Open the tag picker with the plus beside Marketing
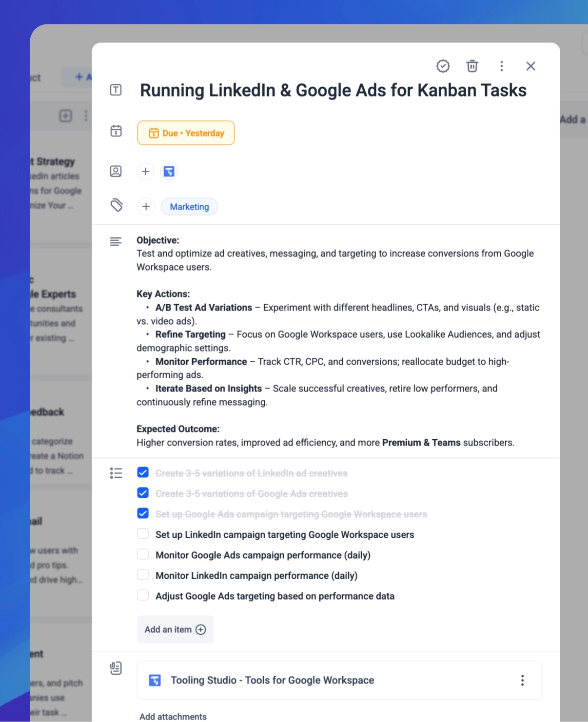 pos(146,206)
